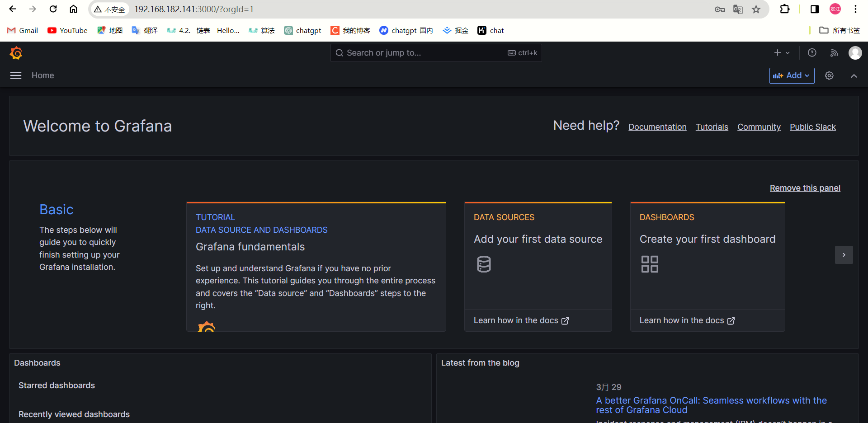This screenshot has height=423, width=868.
Task: Open the 我的博客 bookmark
Action: [x=350, y=30]
